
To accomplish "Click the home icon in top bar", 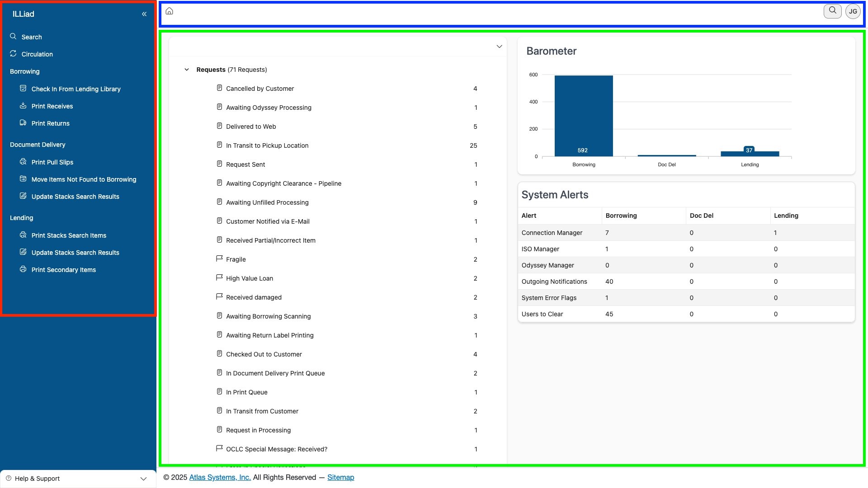I will tap(170, 11).
